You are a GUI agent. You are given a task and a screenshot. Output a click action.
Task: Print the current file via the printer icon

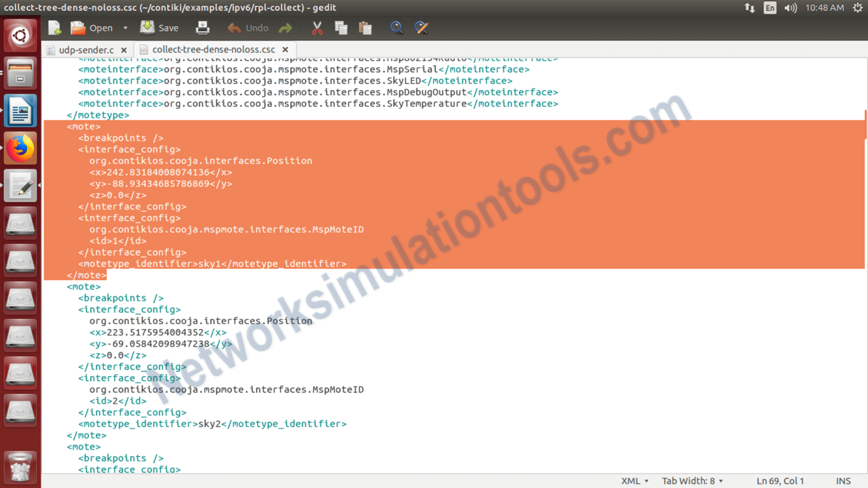(x=202, y=27)
